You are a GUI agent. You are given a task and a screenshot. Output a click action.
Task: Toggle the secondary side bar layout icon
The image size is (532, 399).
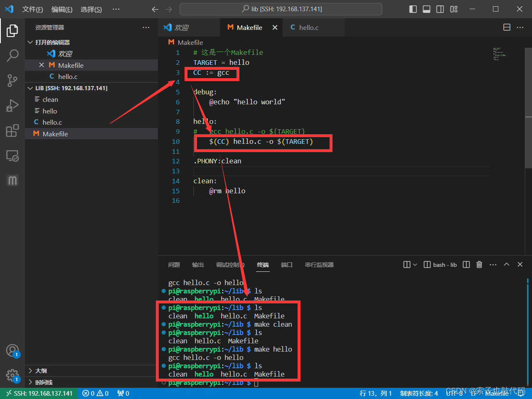[440, 9]
